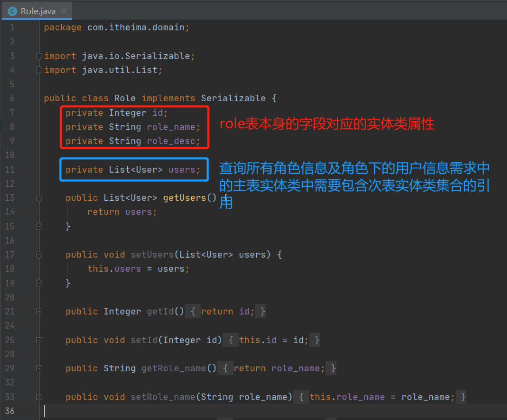Click fold end marker at import java.util.List line
This screenshot has width=507, height=420.
39,70
